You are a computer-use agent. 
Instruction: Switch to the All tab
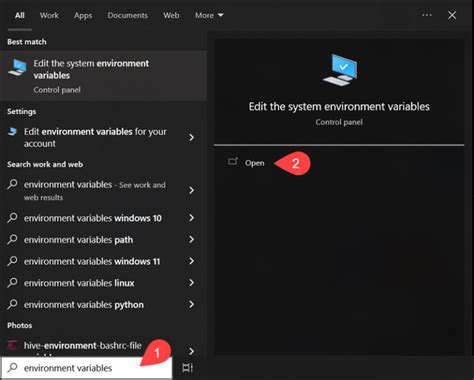[20, 15]
